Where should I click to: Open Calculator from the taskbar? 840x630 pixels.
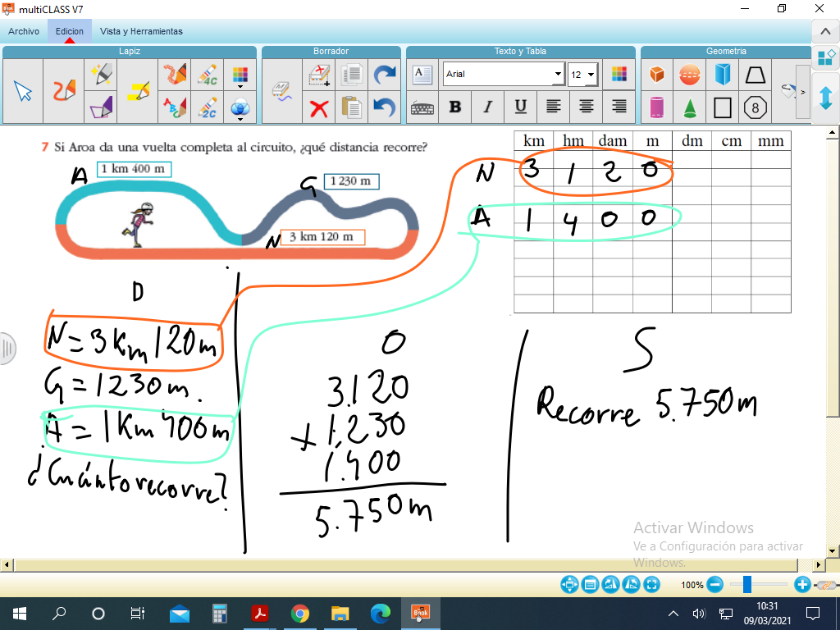220,614
